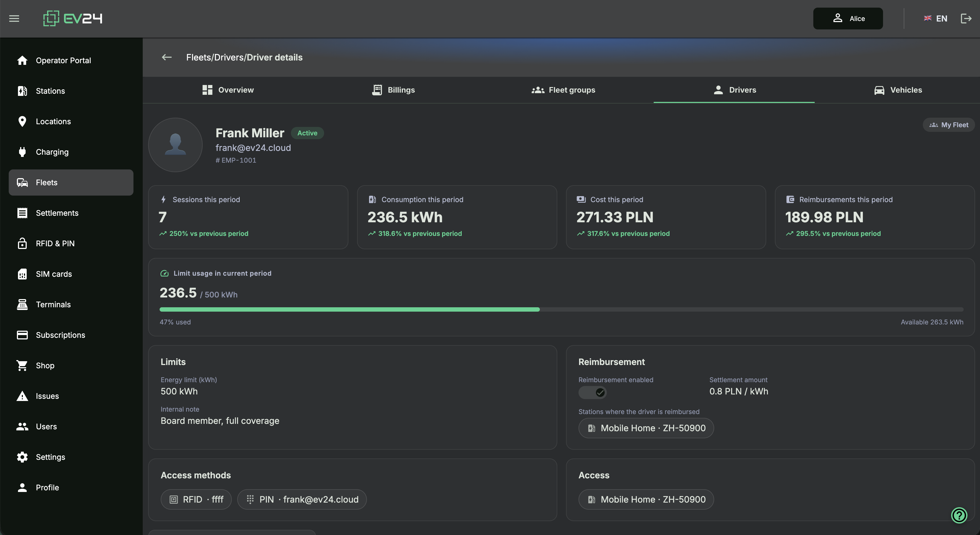Click the Board member, full coverage note
The width and height of the screenshot is (980, 535).
[220, 421]
